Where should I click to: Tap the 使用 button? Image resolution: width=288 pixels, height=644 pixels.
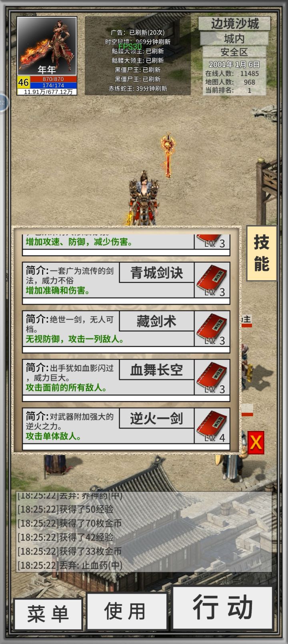click(126, 611)
